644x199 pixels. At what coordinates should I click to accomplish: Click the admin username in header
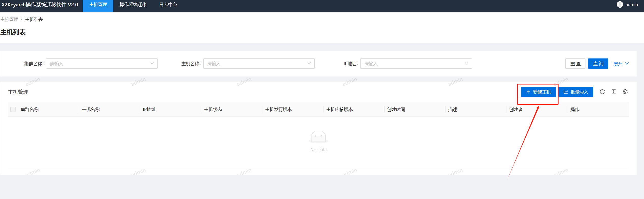point(632,5)
